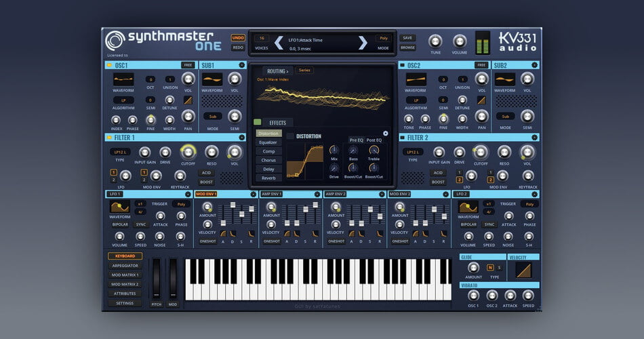Click the ROUTING label button
This screenshot has height=339, width=644.
(x=277, y=71)
